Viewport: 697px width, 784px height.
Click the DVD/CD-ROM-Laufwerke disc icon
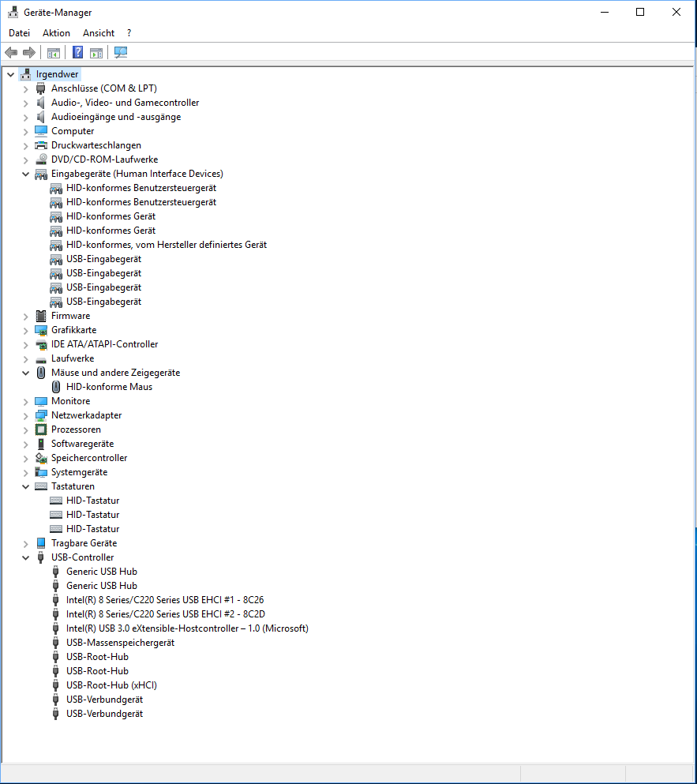pos(41,159)
